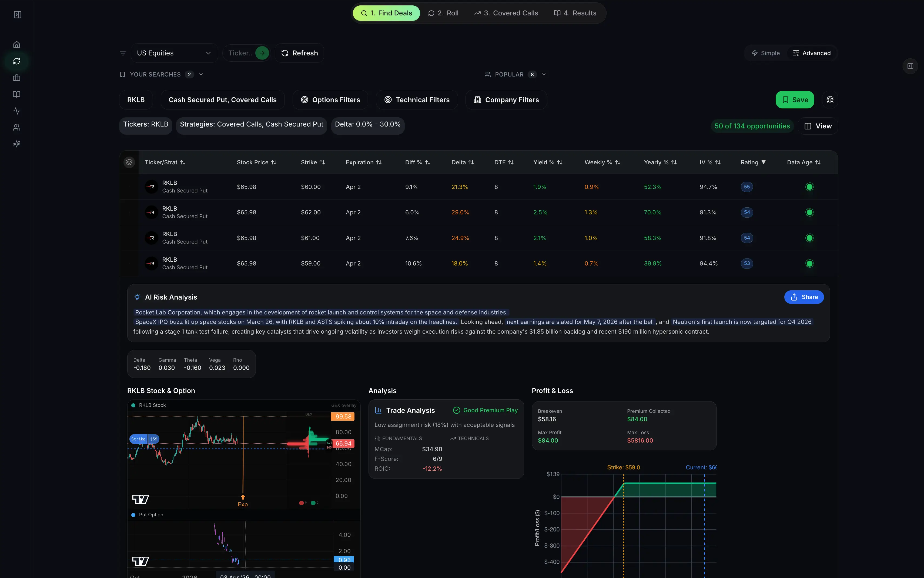Image resolution: width=924 pixels, height=578 pixels.
Task: Click the Refresh button
Action: coord(299,53)
